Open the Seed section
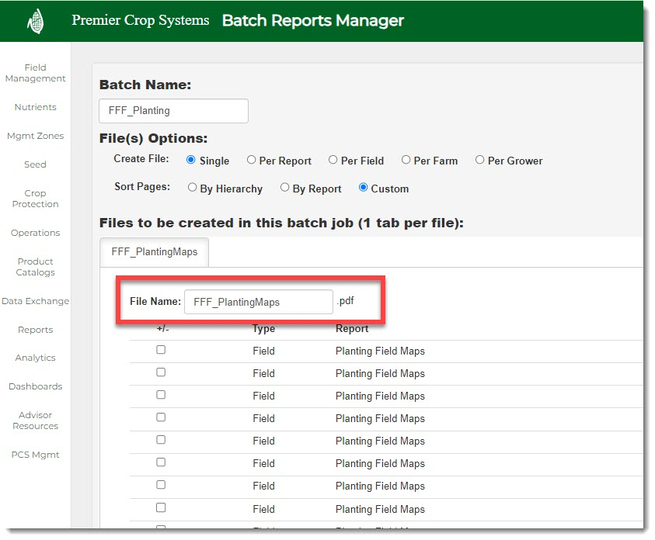Viewport: 655px width, 540px height. [x=35, y=165]
